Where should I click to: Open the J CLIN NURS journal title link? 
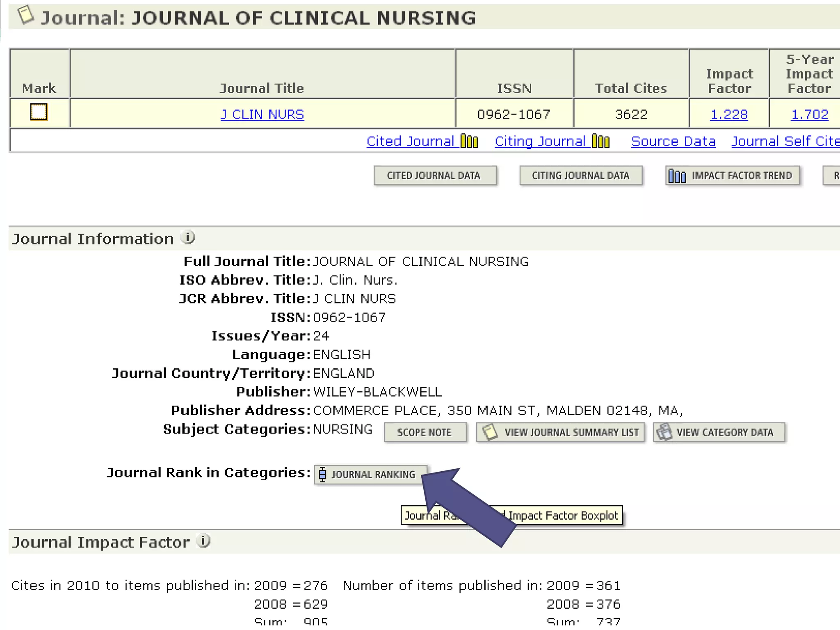coord(262,114)
